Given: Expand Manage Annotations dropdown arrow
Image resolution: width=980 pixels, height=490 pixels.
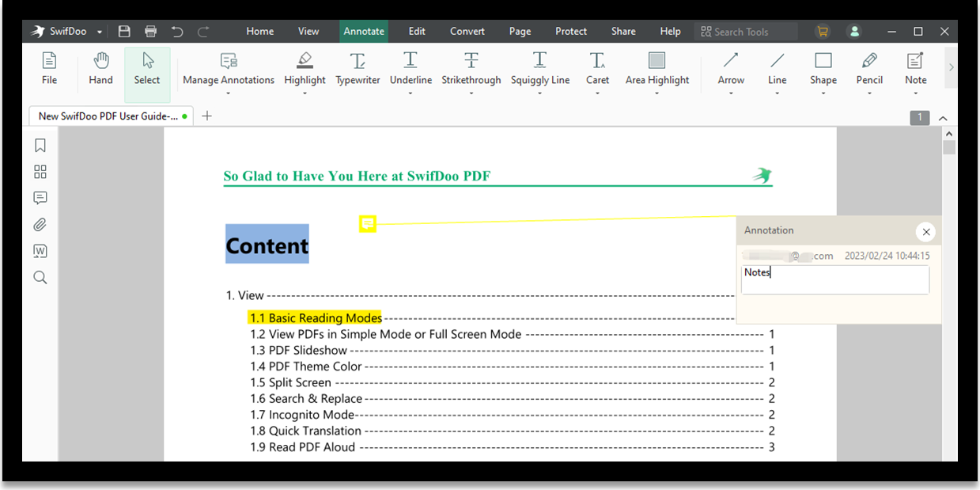Looking at the screenshot, I should 229,93.
